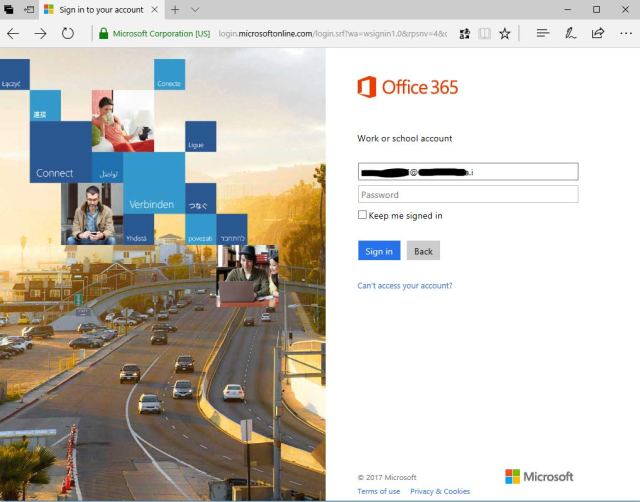Show tab previews chevron
Image resolution: width=640 pixels, height=502 pixels.
click(x=195, y=9)
